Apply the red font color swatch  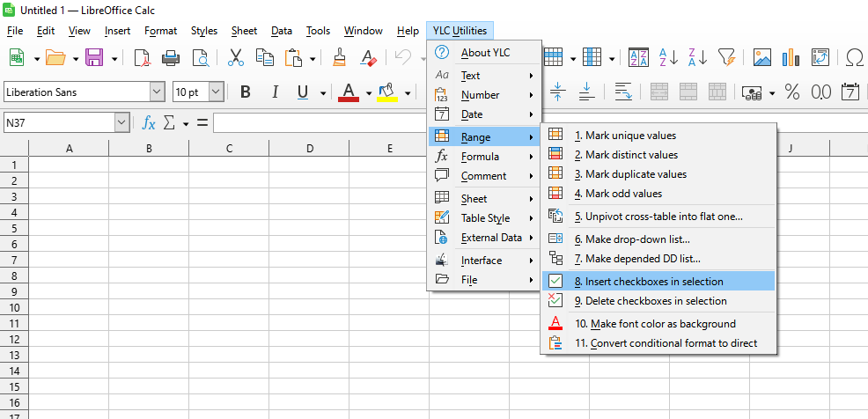pyautogui.click(x=349, y=92)
